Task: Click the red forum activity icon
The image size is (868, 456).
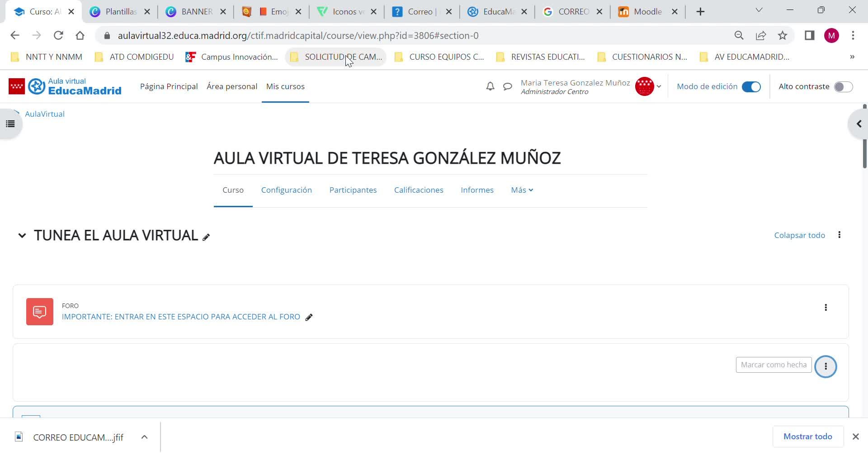Action: 40,312
